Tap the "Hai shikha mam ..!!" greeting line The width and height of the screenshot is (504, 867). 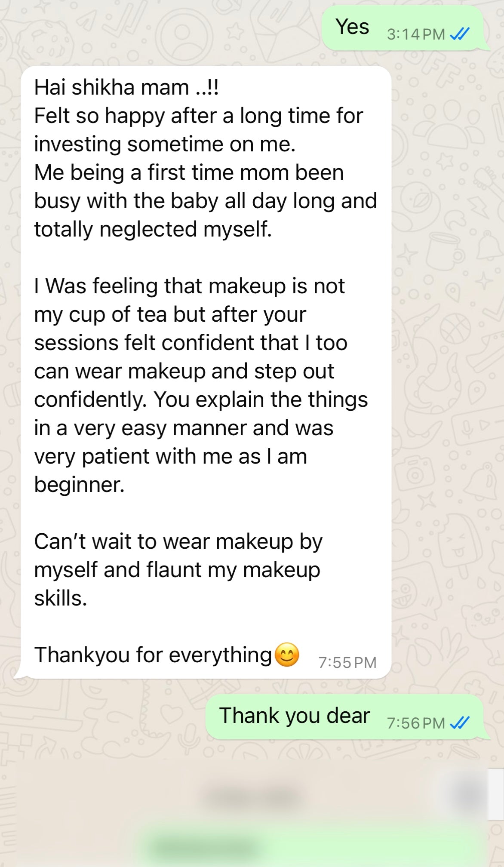126,87
